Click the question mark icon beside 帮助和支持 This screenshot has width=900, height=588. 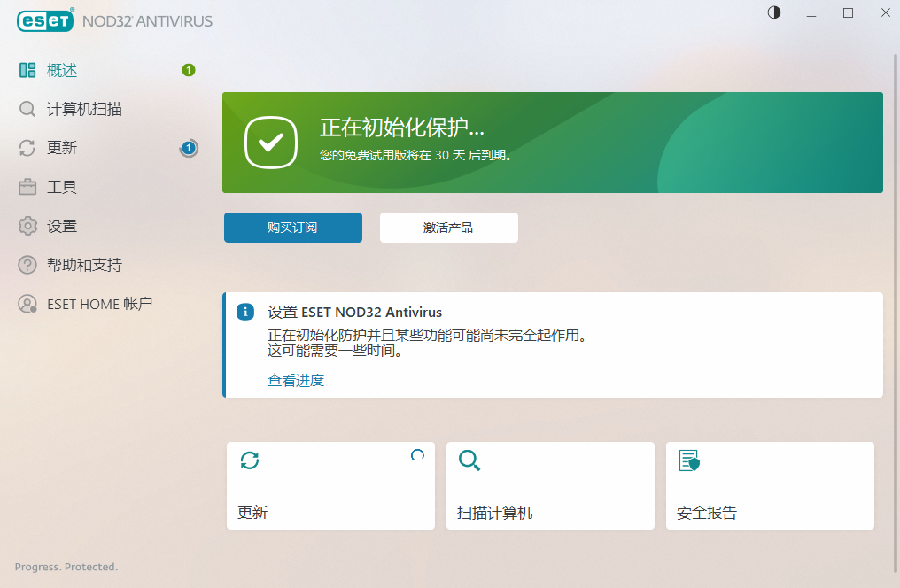pos(27,265)
